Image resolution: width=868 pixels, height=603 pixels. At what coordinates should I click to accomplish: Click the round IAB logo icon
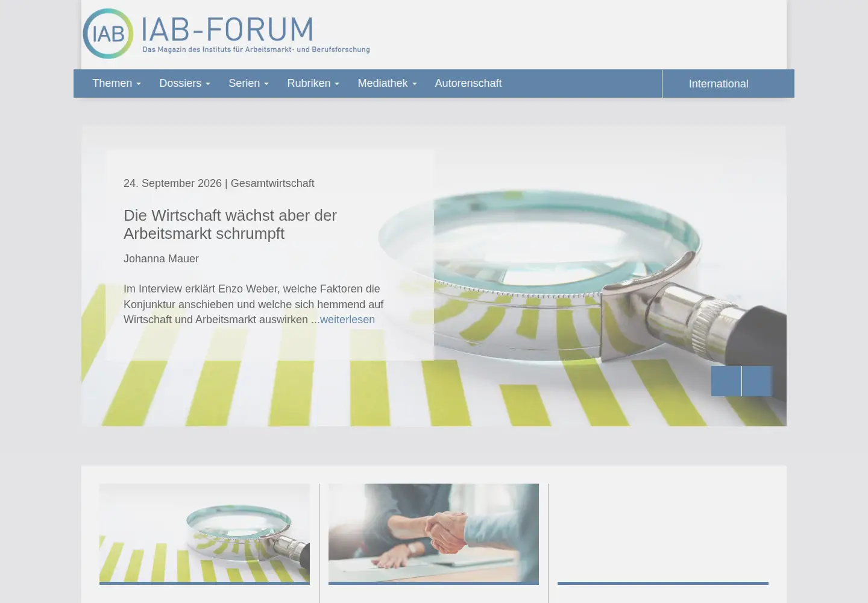[x=108, y=34]
